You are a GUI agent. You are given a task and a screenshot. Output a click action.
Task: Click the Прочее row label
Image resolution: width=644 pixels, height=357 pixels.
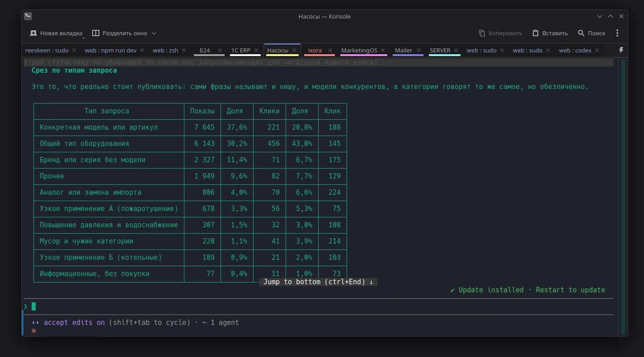[52, 176]
